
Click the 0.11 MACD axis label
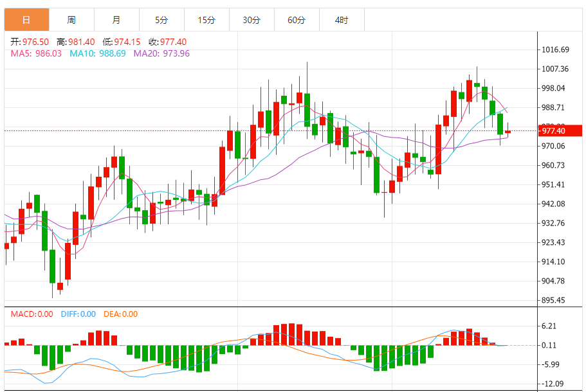(x=549, y=345)
